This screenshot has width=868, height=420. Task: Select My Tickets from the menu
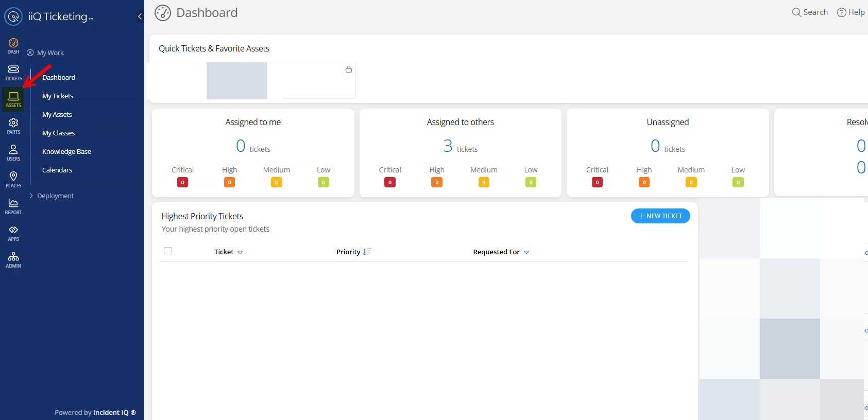click(x=58, y=96)
